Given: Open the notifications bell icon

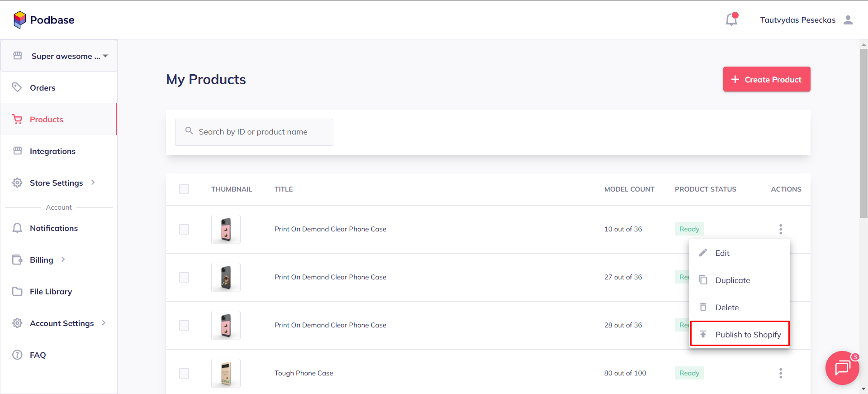Looking at the screenshot, I should [x=731, y=20].
